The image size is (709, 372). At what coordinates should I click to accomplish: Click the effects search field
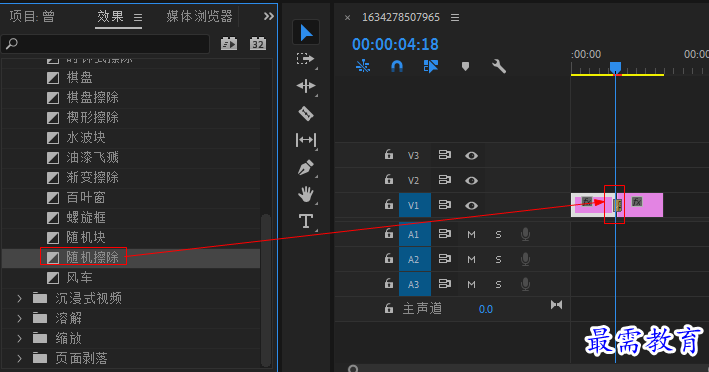pyautogui.click(x=106, y=44)
